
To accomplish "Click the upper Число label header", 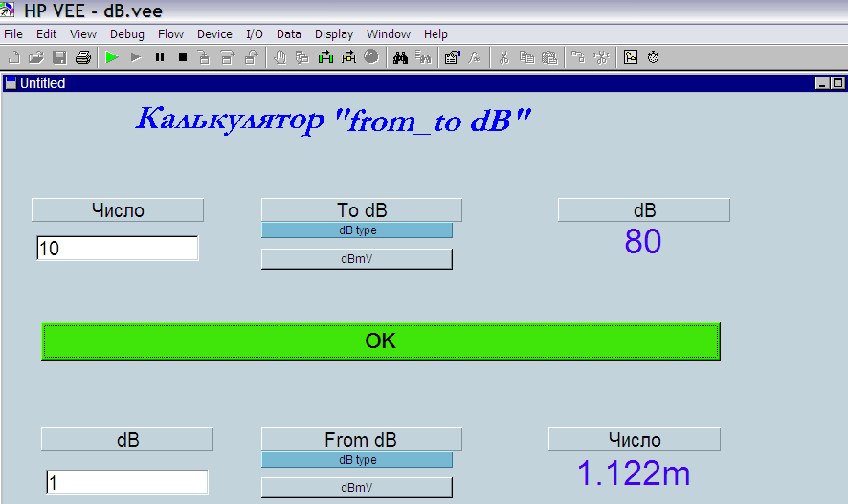I will pos(118,210).
